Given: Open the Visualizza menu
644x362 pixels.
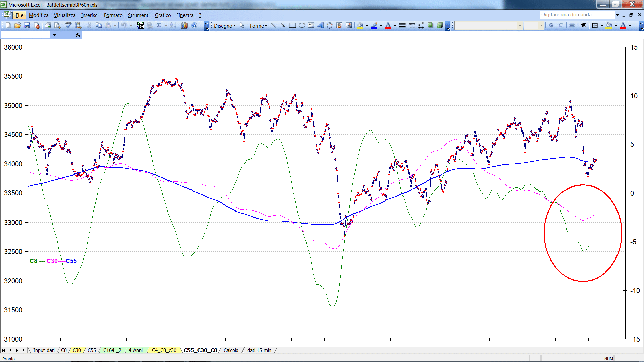Looking at the screenshot, I should 65,15.
